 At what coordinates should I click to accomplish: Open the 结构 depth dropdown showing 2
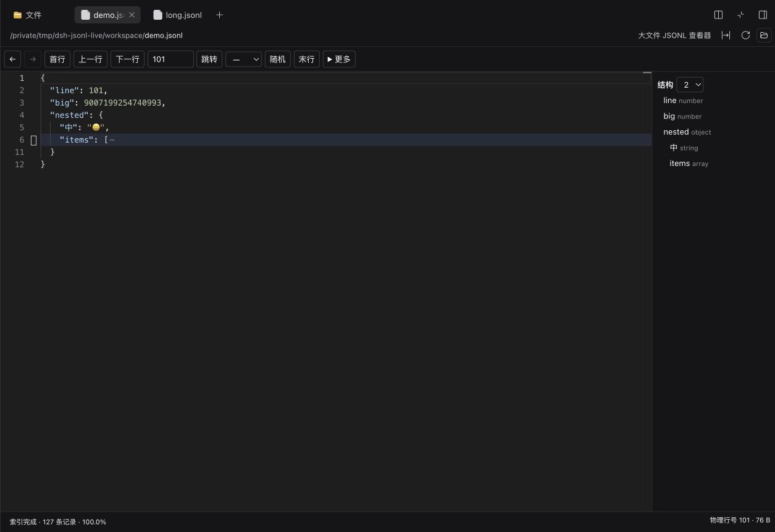[x=690, y=85]
